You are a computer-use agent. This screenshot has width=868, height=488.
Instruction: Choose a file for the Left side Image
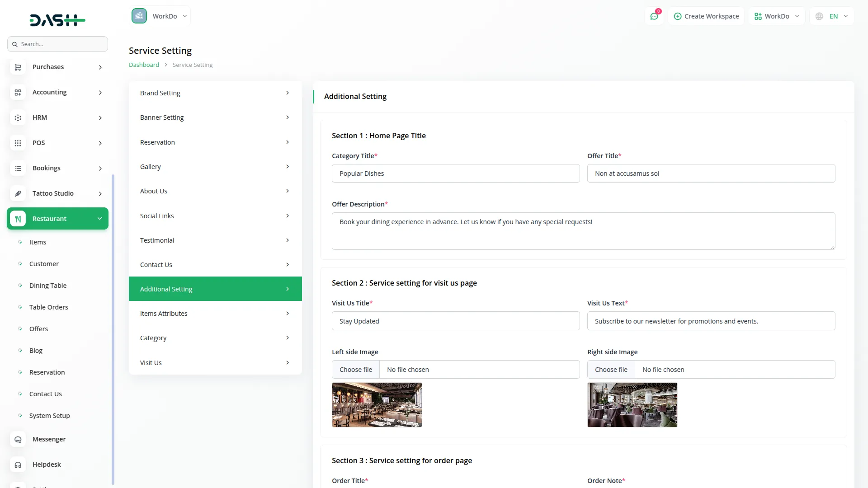click(x=356, y=369)
